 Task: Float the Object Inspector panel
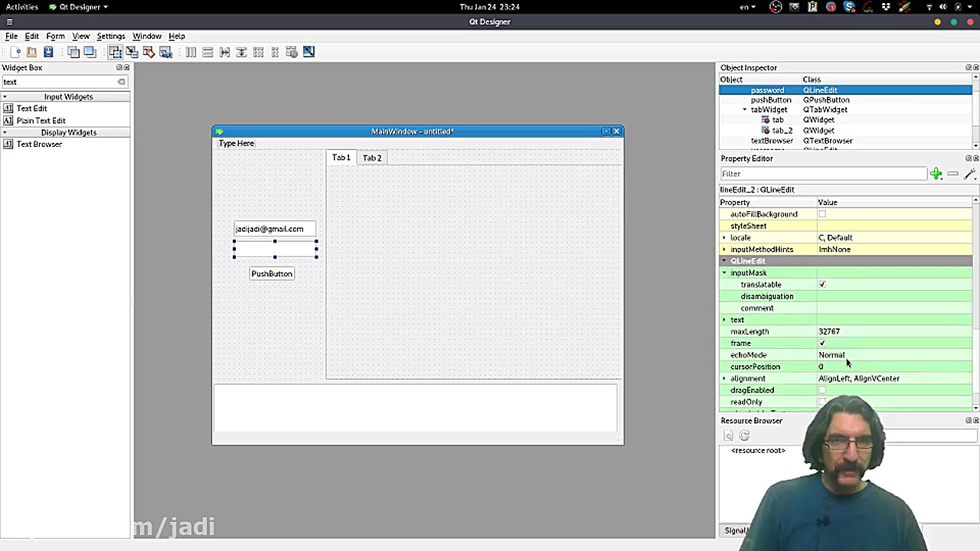pos(968,68)
